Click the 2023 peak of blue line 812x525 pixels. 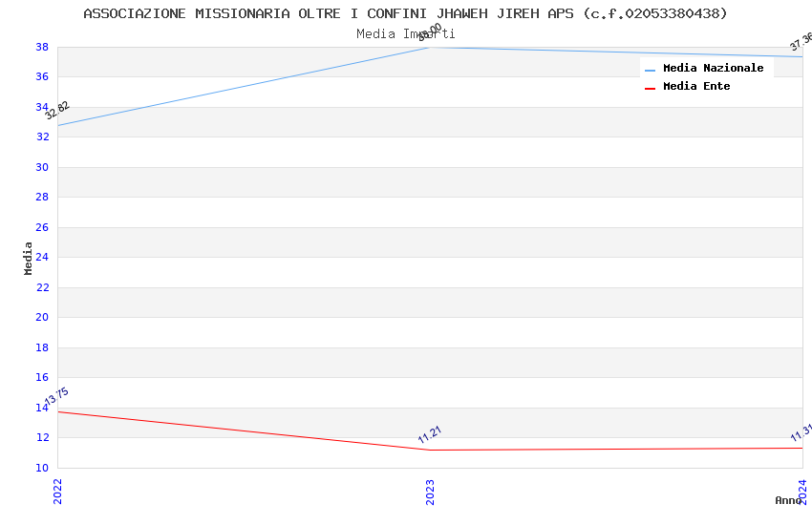pyautogui.click(x=430, y=48)
